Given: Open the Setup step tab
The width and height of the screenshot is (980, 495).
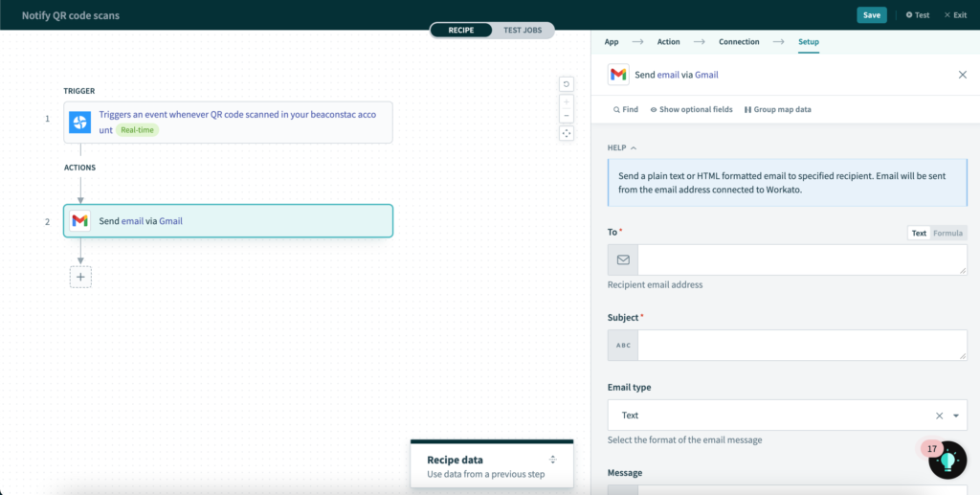Looking at the screenshot, I should [x=808, y=42].
